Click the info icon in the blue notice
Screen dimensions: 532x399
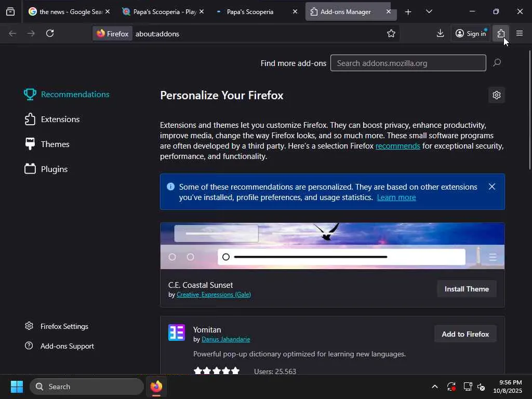(170, 187)
